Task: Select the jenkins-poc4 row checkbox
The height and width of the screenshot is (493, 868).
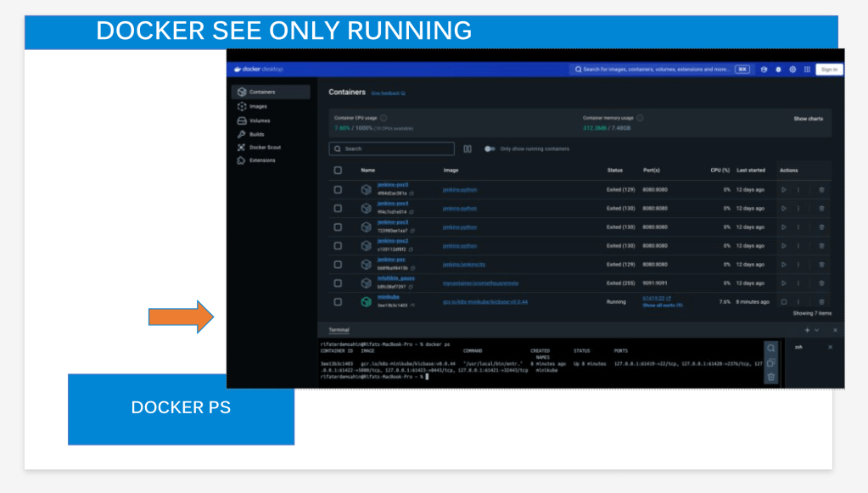Action: tap(338, 209)
